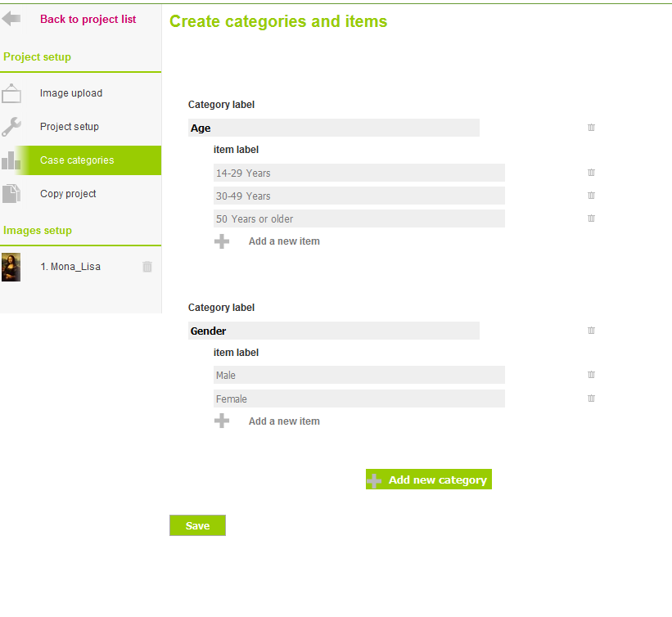Screen dimensions: 672x617
Task: Delete the Age category with its trash icon
Action: tap(591, 128)
